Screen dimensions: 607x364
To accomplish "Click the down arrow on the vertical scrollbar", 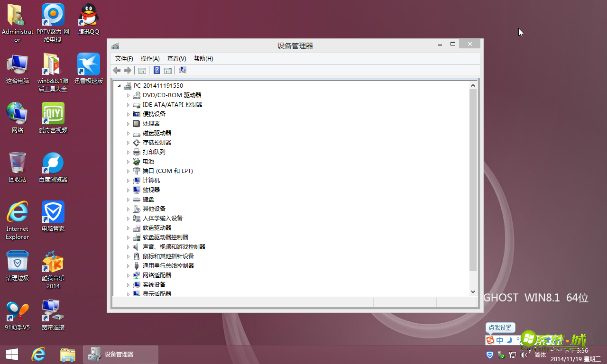I will (x=473, y=291).
